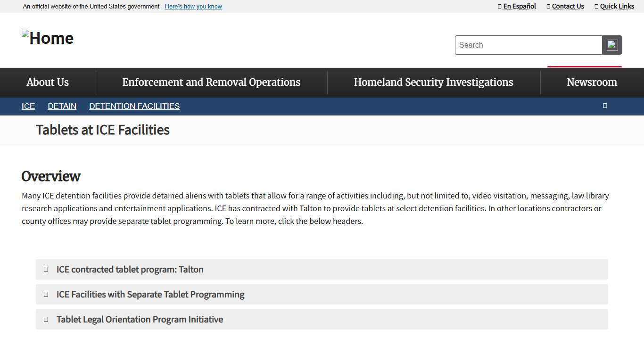Expand Tablet Legal Orientation Program Initiative
This screenshot has width=644, height=362.
pyautogui.click(x=140, y=319)
